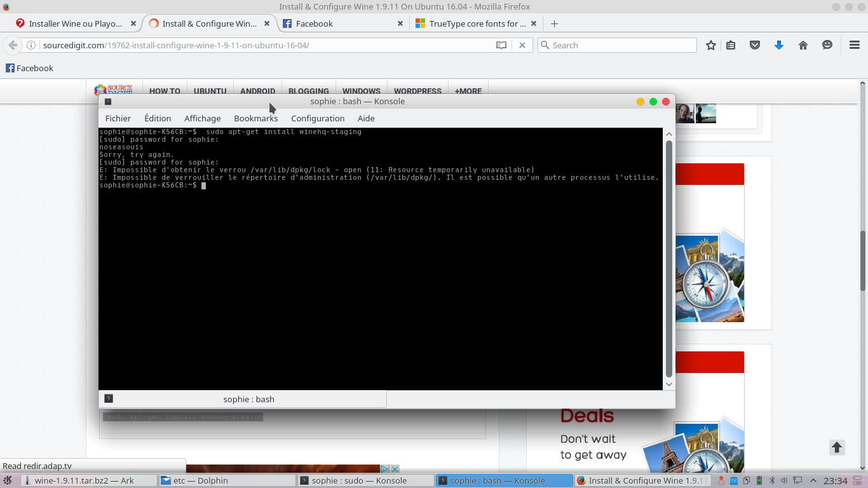Screen dimensions: 868x488
Task: Click the Firefox Search input field
Action: pyautogui.click(x=617, y=45)
